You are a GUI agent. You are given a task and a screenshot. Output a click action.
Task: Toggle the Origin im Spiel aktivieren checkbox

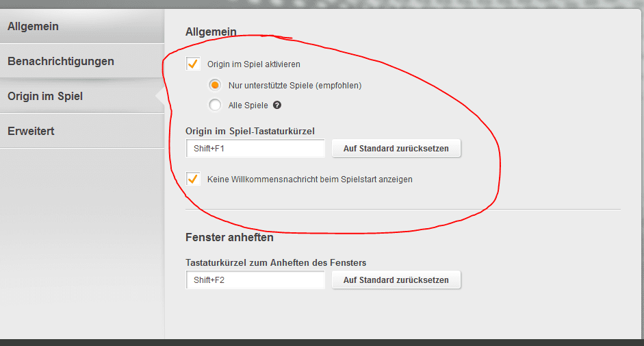coord(193,64)
